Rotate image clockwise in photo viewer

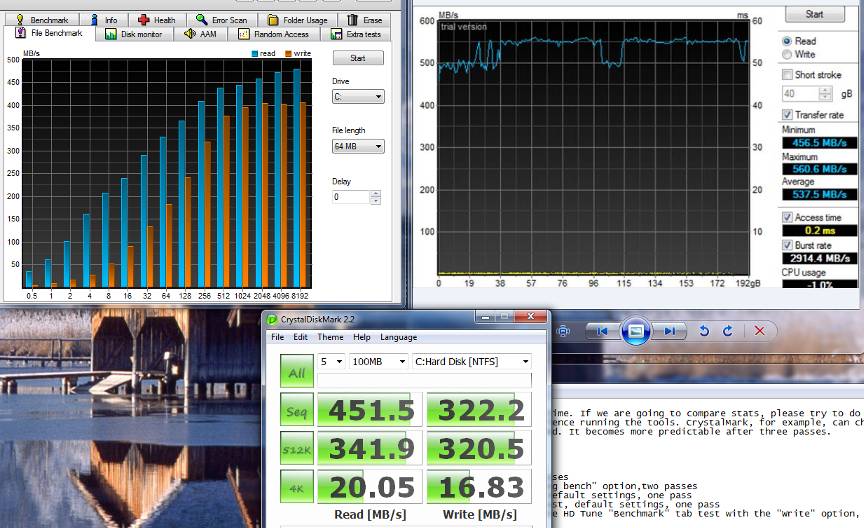coord(728,331)
